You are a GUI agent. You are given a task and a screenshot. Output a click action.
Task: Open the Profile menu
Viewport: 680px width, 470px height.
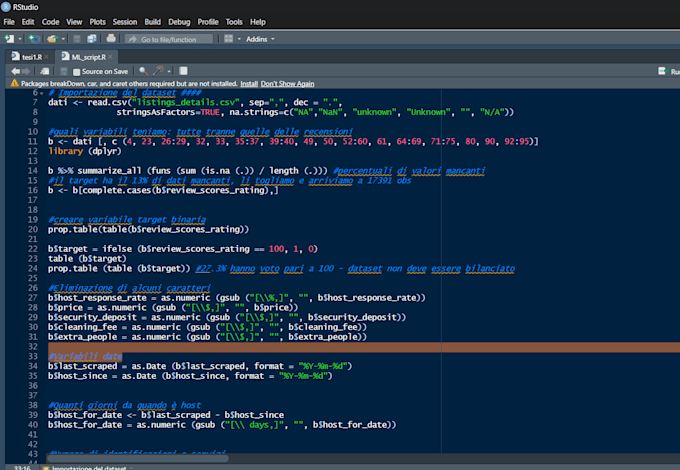pos(208,22)
